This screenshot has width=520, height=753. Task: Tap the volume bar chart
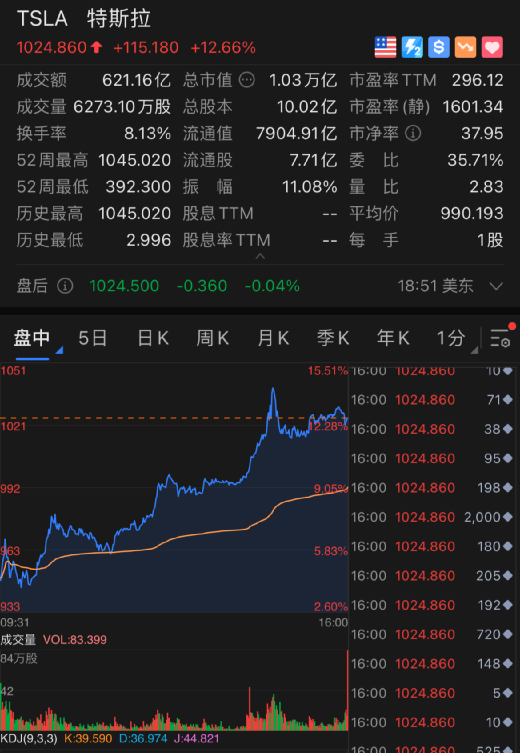coord(174,690)
